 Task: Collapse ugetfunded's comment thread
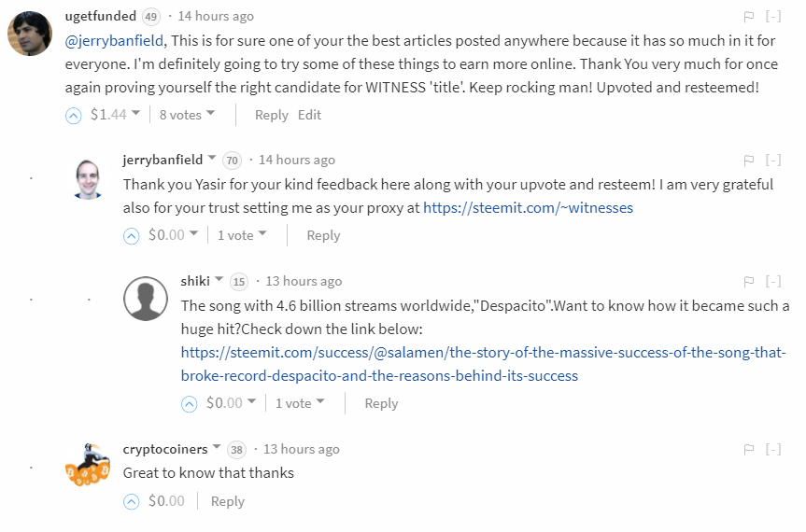point(773,17)
